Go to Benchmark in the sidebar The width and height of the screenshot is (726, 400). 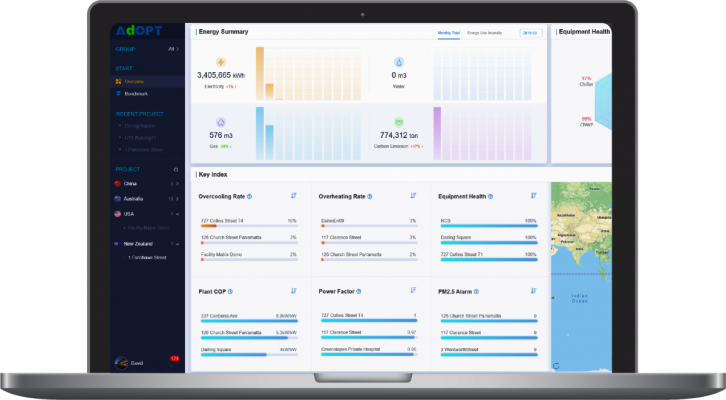(x=135, y=94)
